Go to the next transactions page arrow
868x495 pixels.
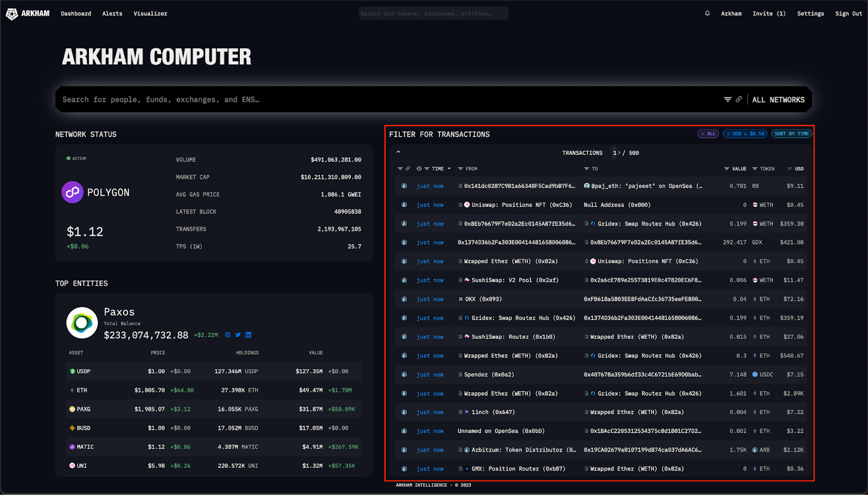click(619, 153)
